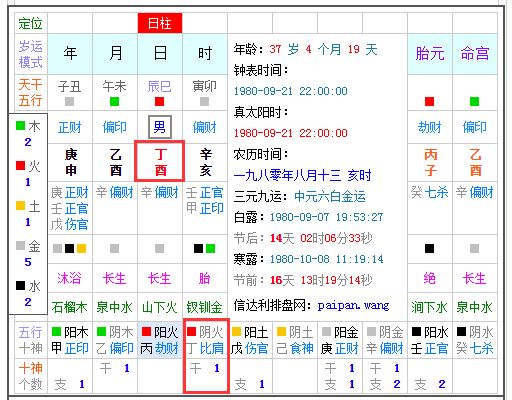Toggle the 男 gender box
This screenshot has width=512, height=400.
tap(160, 127)
